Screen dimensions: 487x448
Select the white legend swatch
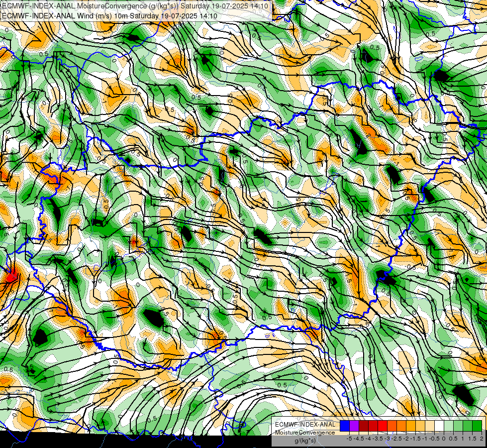pos(439,426)
